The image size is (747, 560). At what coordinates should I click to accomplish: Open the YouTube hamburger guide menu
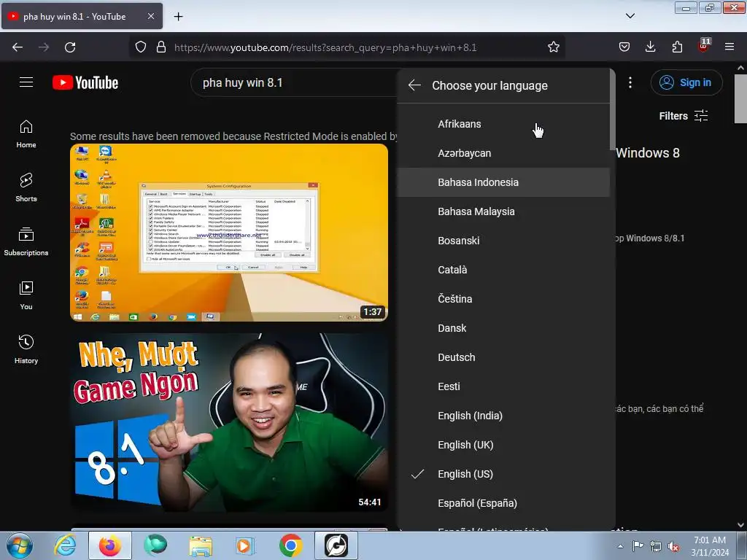click(26, 82)
